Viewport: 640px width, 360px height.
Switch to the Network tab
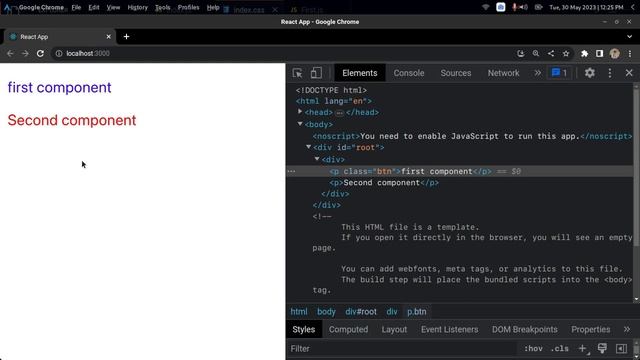point(503,73)
